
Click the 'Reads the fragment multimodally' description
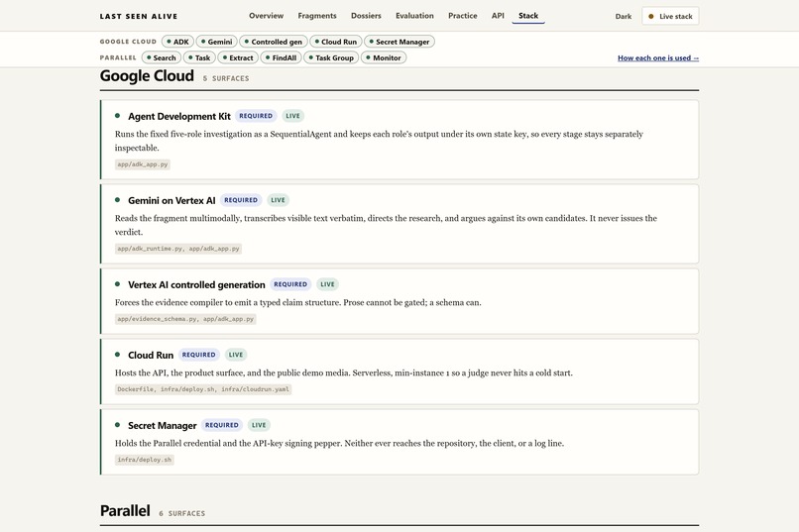(386, 225)
